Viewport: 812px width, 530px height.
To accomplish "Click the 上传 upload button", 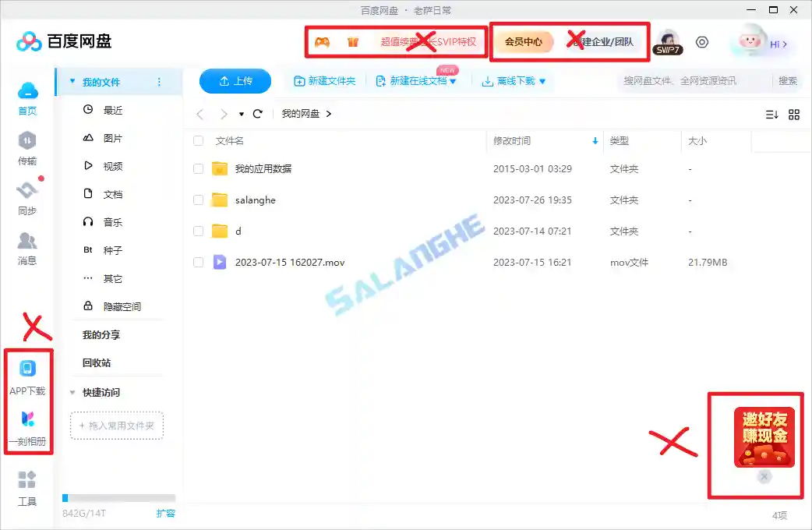I will [235, 81].
